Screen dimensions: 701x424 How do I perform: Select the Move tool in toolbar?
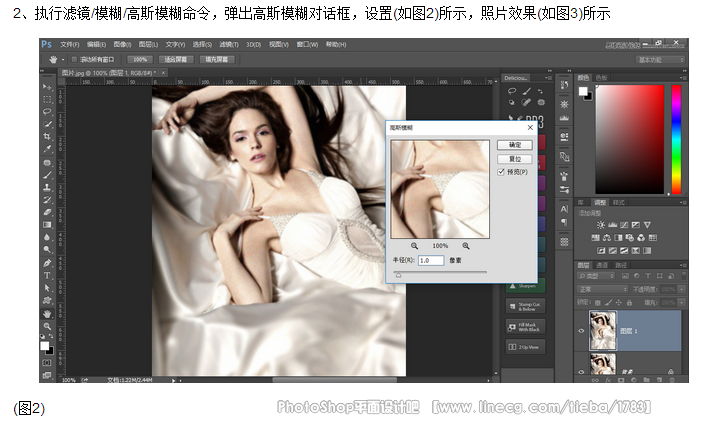click(x=47, y=86)
